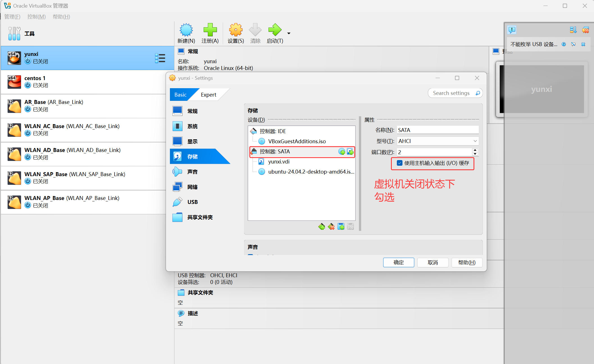Select 显示 category in Settings sidebar
Viewport: 594px width, 364px height.
coord(199,142)
